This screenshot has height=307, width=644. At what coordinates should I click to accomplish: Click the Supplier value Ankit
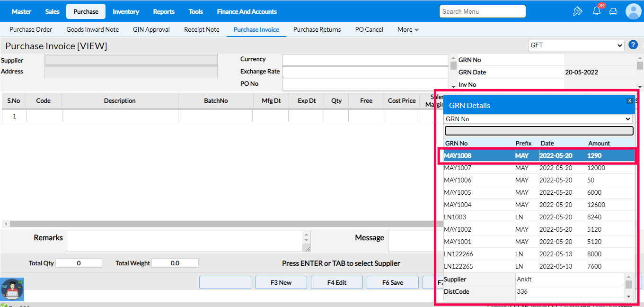coord(524,279)
